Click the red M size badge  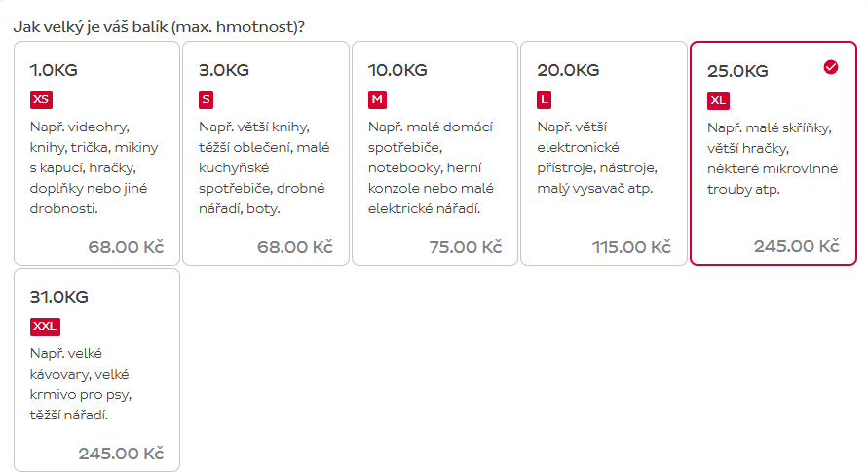pos(377,99)
